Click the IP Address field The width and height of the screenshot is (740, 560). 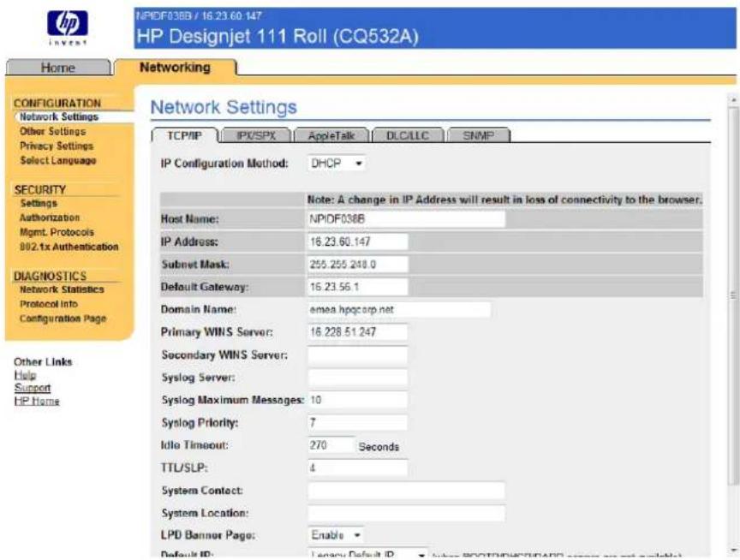358,241
